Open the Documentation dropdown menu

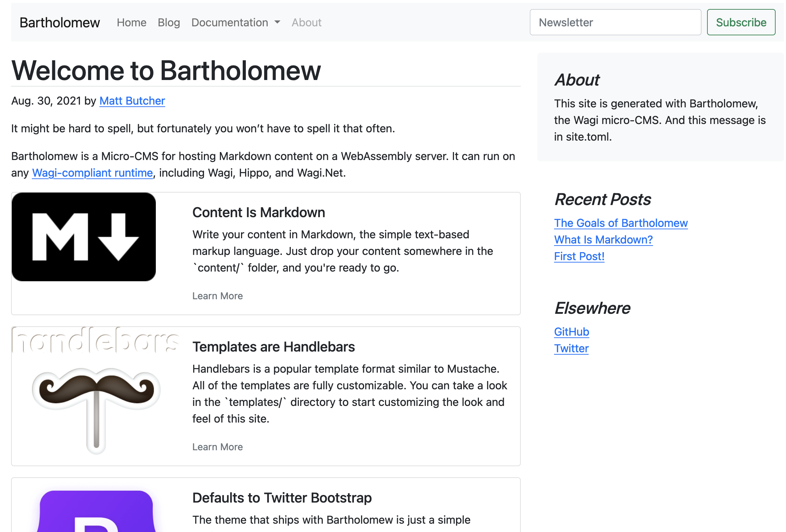coord(230,23)
